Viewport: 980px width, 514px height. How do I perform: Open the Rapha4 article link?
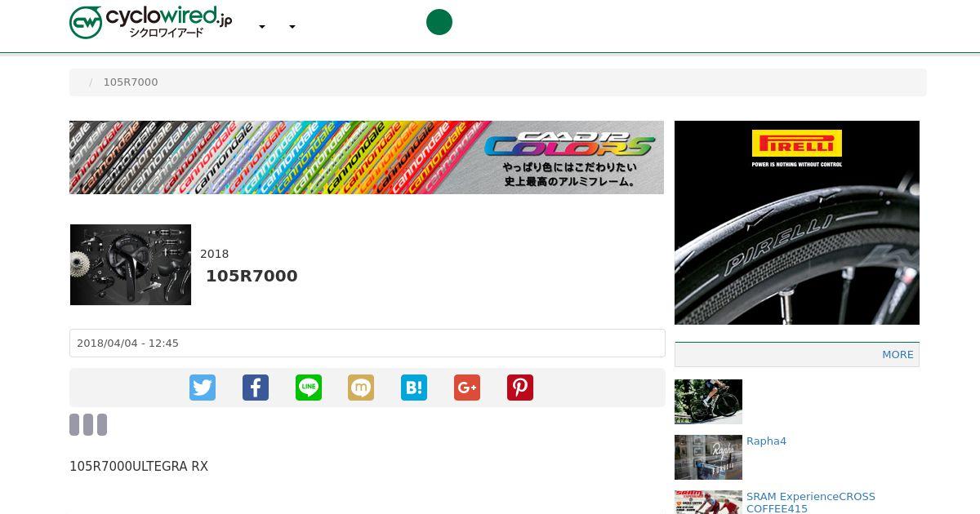point(766,441)
